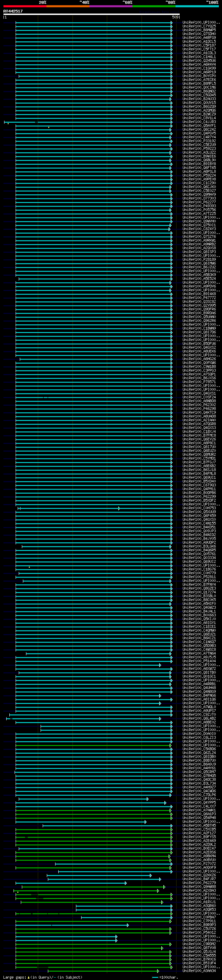The height and width of the screenshot is (980, 222).
Task: Select label UniRef100_C4R7Y4
Action: 199,137
